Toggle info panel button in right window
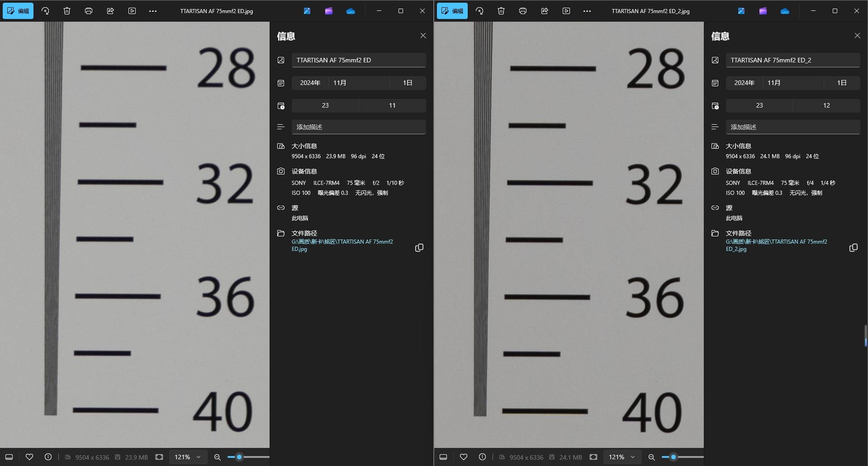Image resolution: width=868 pixels, height=466 pixels. [482, 457]
